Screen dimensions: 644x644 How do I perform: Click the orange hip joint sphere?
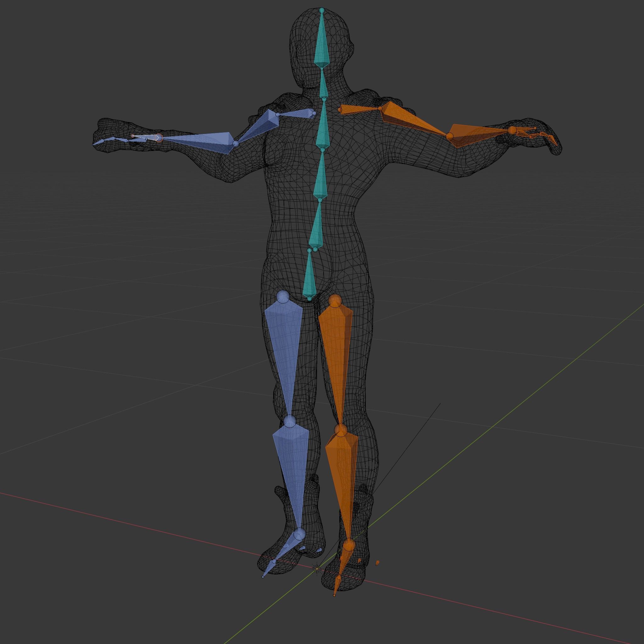point(335,301)
